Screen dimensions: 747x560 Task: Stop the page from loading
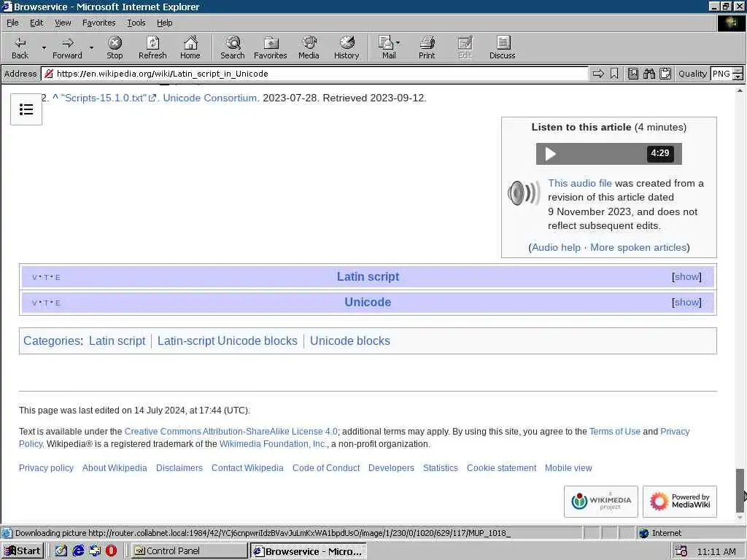point(115,47)
